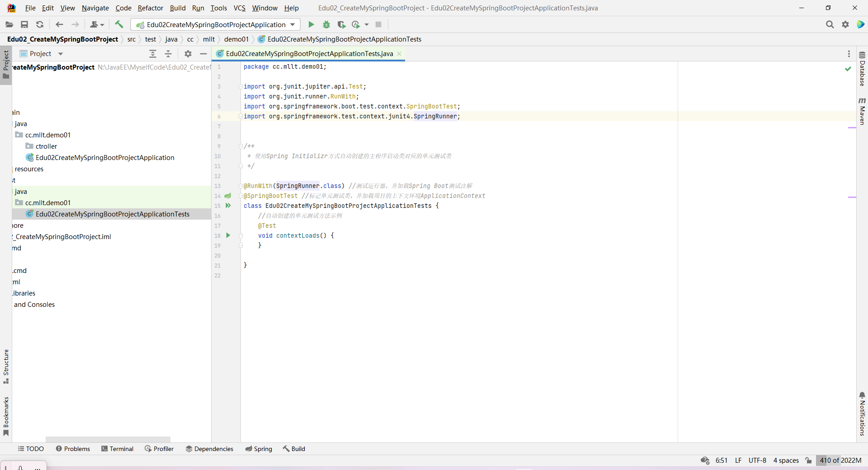This screenshot has height=470, width=868.
Task: Toggle read-only lock icon in status bar
Action: coord(808,460)
